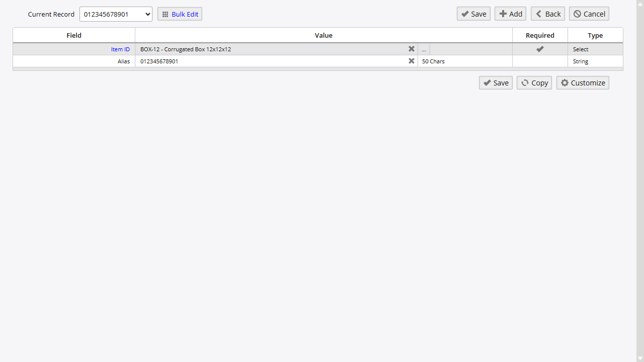Open the Item ID lookup with the ellipsis button

[424, 49]
